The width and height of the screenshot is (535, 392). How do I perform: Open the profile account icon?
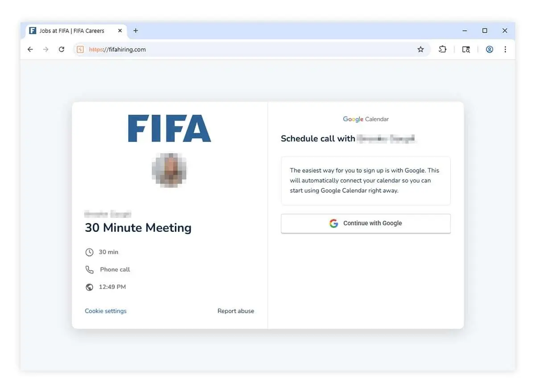point(490,50)
